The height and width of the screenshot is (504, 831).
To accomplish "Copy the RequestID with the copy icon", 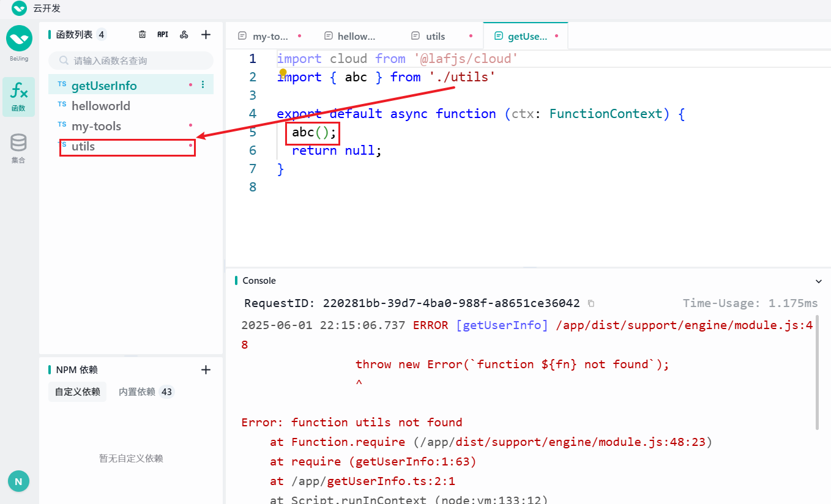I will point(591,303).
